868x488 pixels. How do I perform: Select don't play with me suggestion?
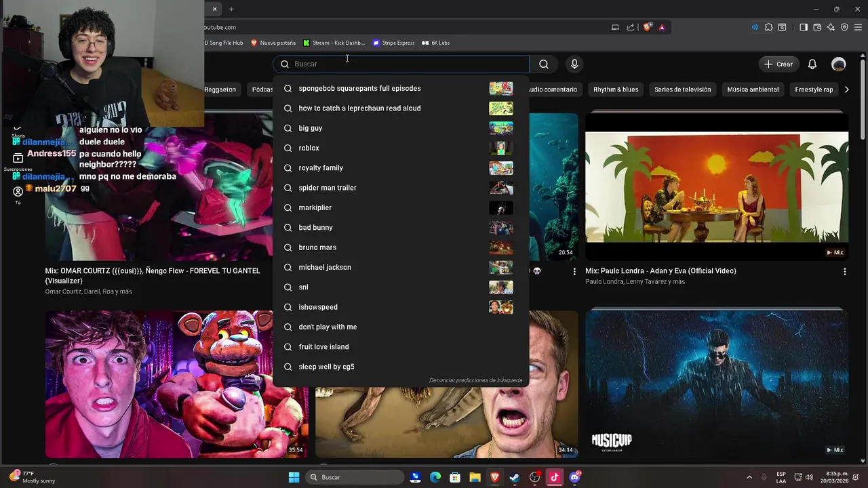coord(400,327)
